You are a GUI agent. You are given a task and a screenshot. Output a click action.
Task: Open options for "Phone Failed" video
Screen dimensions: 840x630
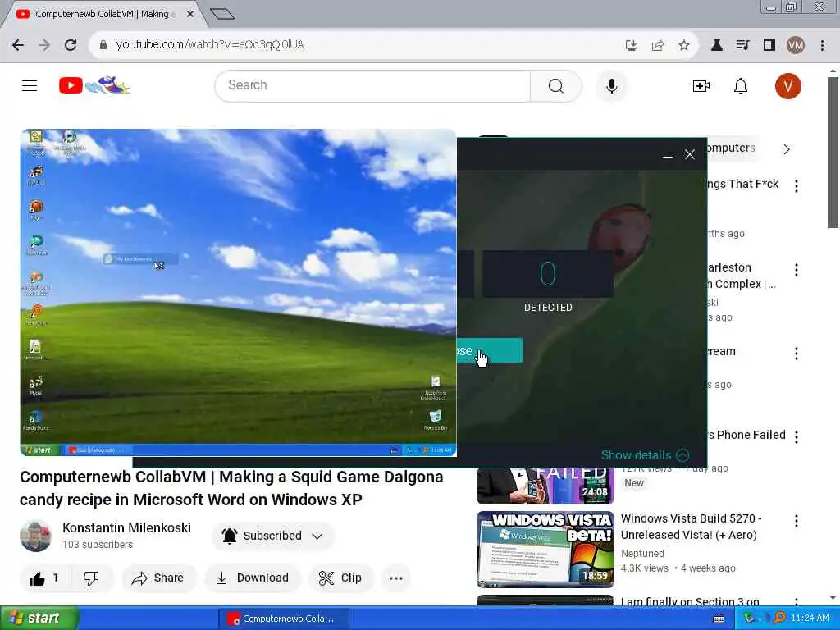[796, 436]
